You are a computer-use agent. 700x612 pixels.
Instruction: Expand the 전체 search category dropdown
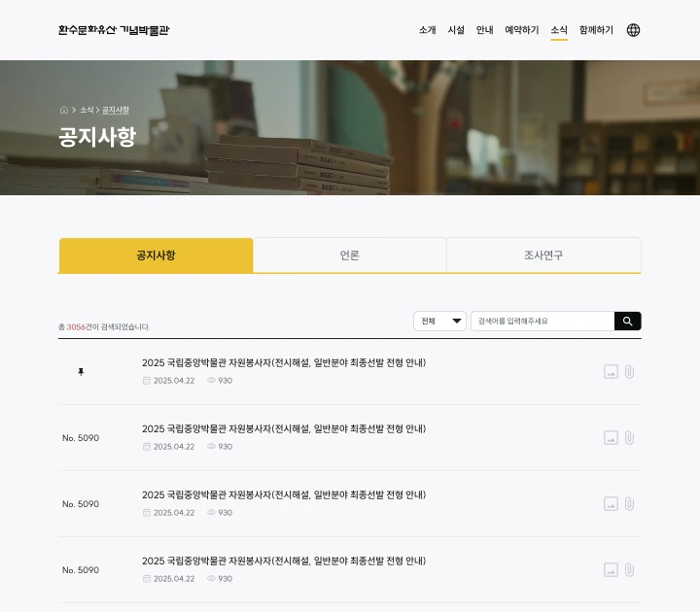(x=439, y=322)
